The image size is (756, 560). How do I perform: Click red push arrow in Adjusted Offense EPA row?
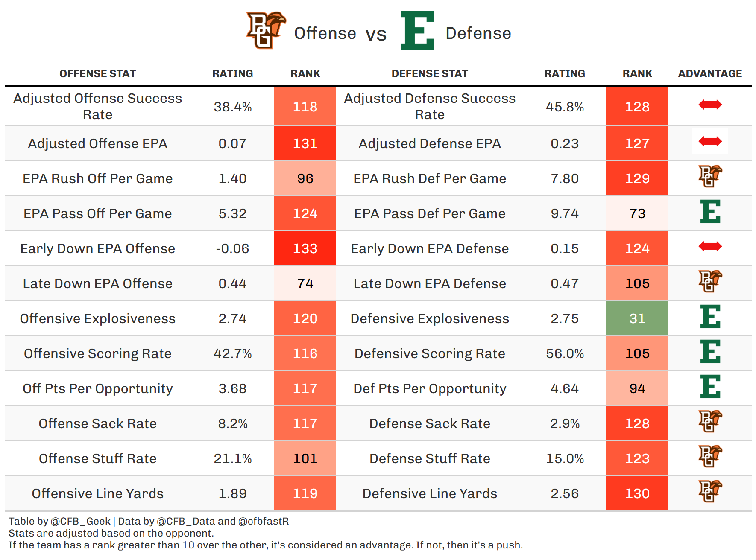coord(710,141)
